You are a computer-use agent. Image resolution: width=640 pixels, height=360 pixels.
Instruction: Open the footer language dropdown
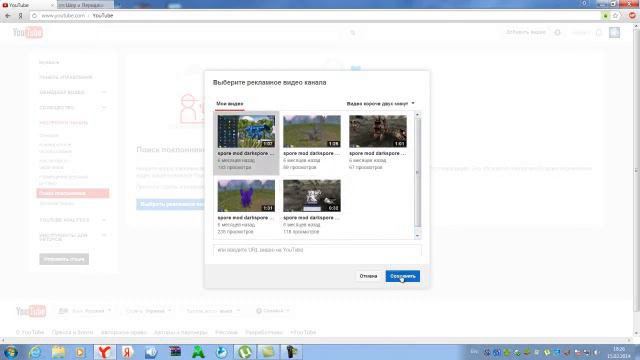(85, 311)
